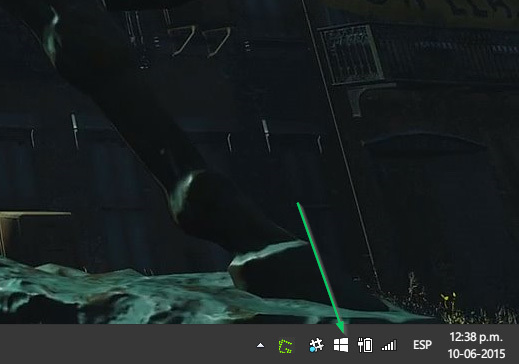Click the Get Windows 10 tray icon
The image size is (519, 364).
(341, 345)
